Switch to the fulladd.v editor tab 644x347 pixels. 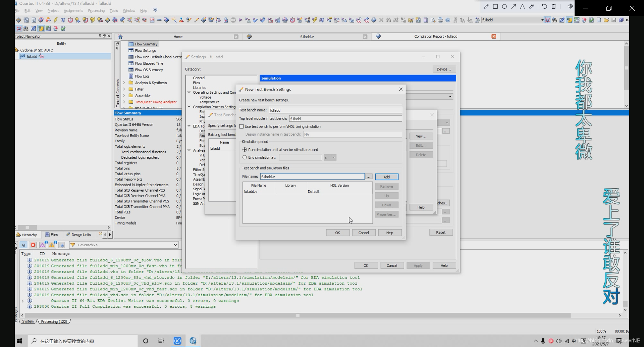[307, 37]
